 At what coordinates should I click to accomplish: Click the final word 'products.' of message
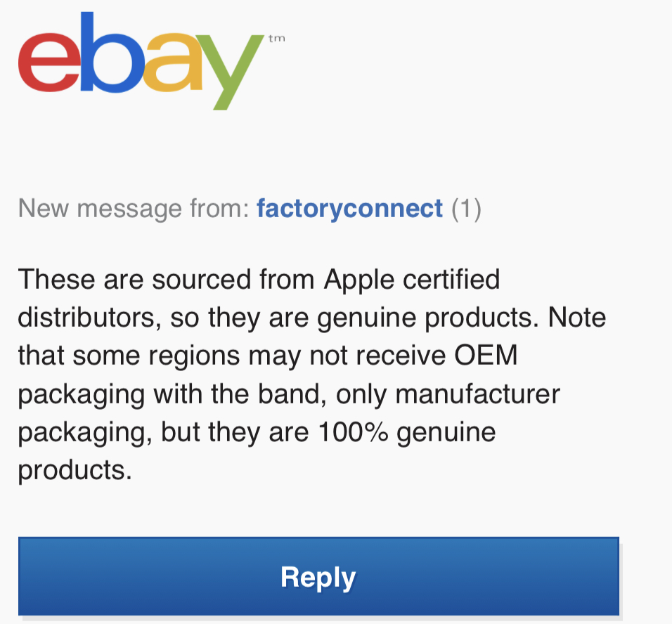[75, 471]
